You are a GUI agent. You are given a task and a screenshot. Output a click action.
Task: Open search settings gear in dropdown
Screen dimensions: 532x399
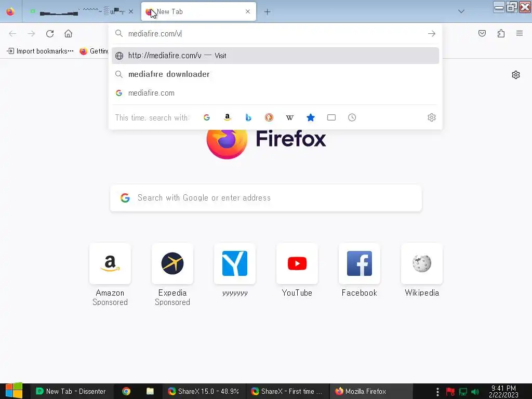(x=432, y=117)
